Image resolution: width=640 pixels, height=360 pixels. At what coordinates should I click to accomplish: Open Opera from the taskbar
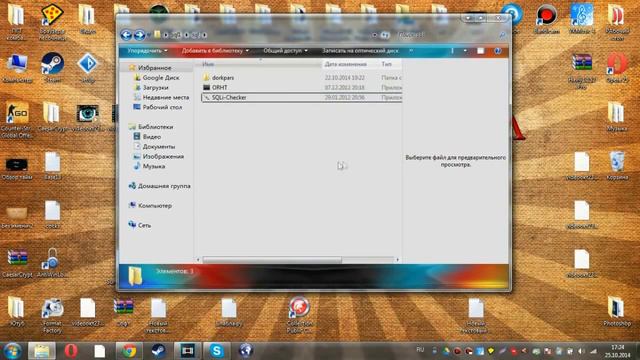(71, 351)
